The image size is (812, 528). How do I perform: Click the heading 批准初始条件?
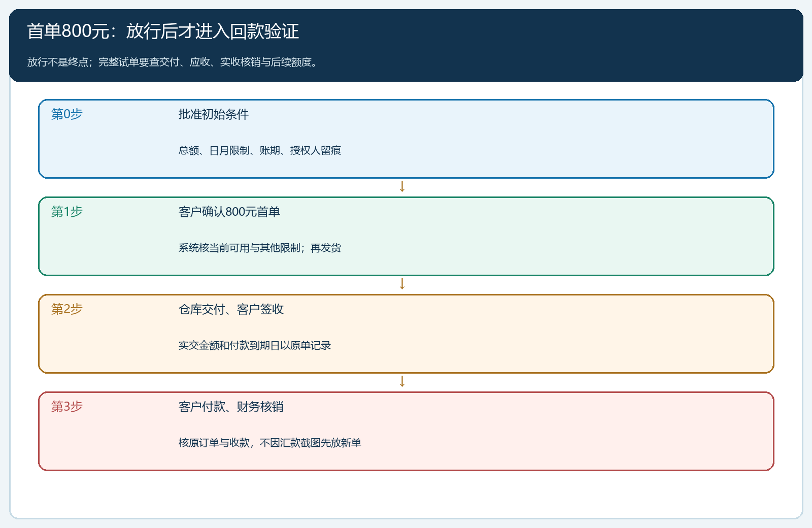coord(214,114)
